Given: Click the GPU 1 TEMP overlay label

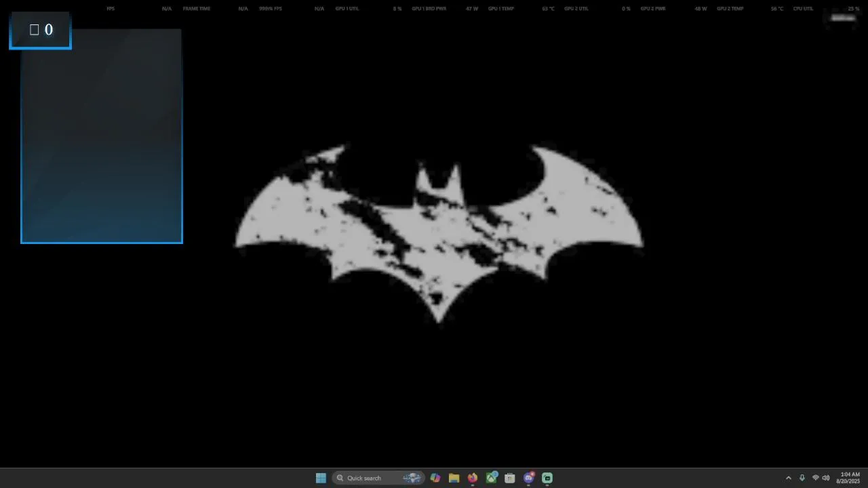Looking at the screenshot, I should 501,9.
